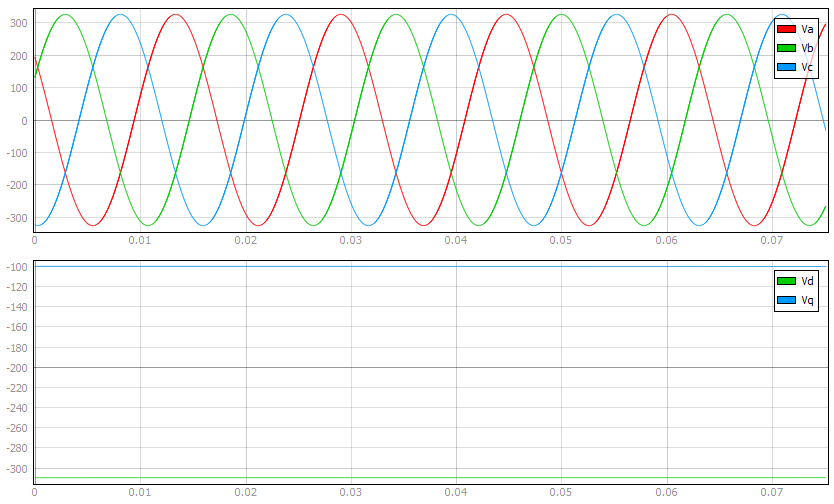
Task: Click the blue Vc legend swatch
Action: tap(786, 67)
